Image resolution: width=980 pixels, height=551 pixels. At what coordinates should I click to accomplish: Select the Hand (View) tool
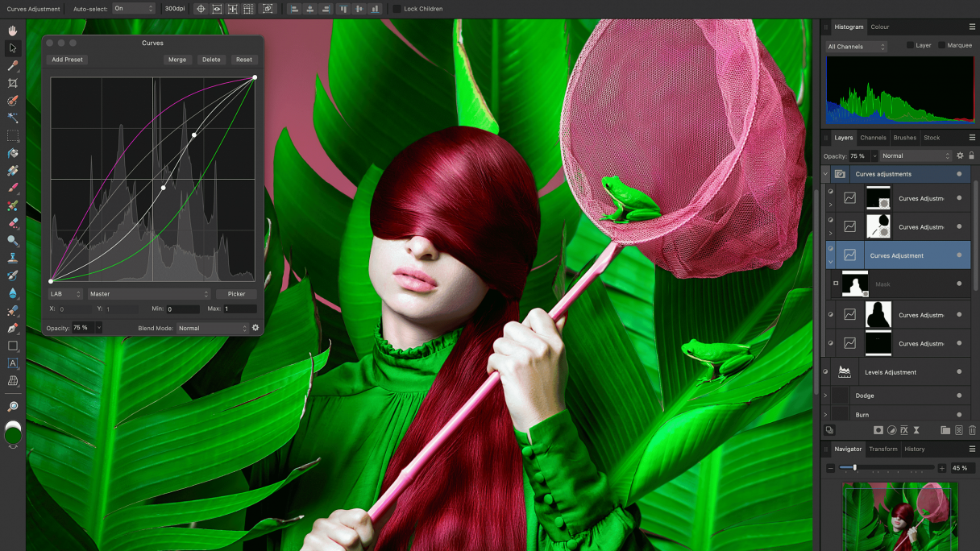[13, 31]
